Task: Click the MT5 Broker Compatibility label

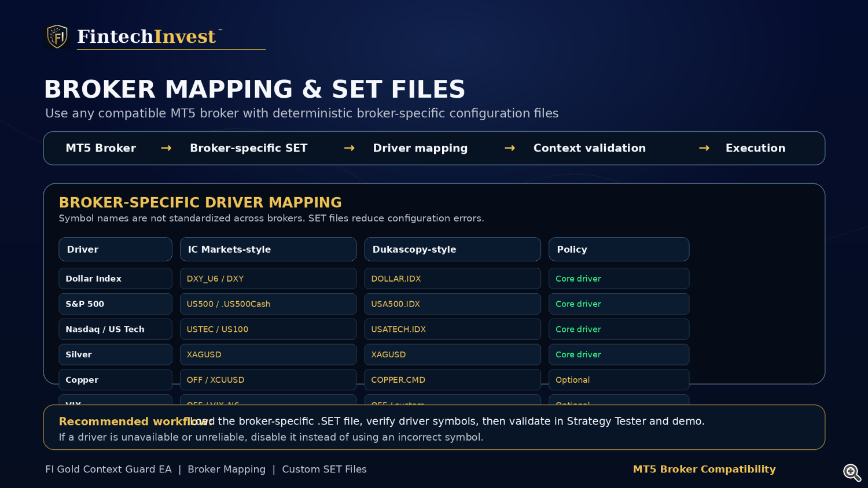Action: pos(704,469)
